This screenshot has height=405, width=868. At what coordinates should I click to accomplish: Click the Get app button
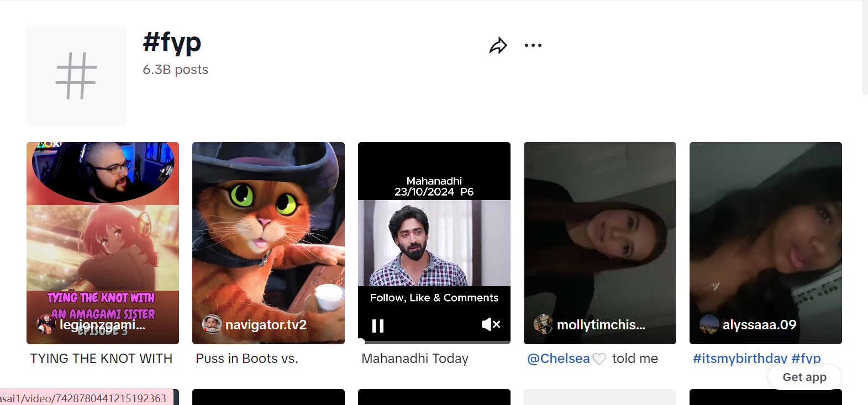point(804,377)
